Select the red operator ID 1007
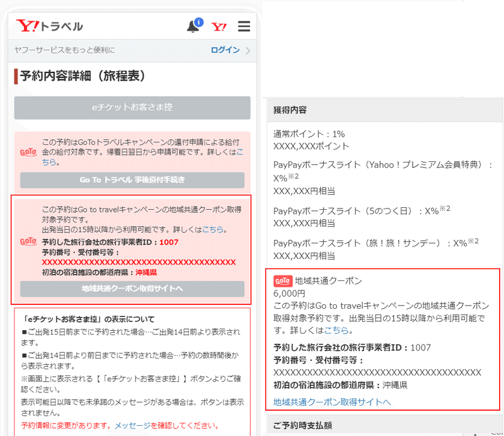This screenshot has width=504, height=436. coord(169,242)
